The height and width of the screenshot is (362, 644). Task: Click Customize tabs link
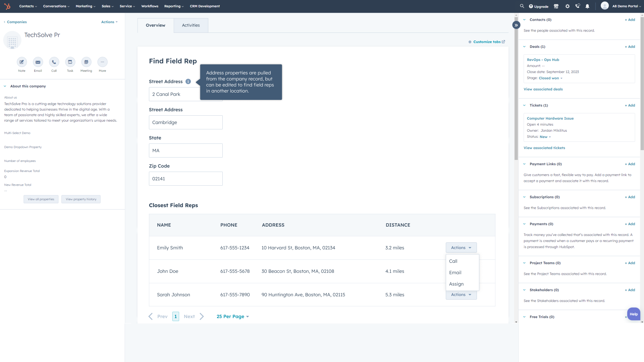(487, 42)
